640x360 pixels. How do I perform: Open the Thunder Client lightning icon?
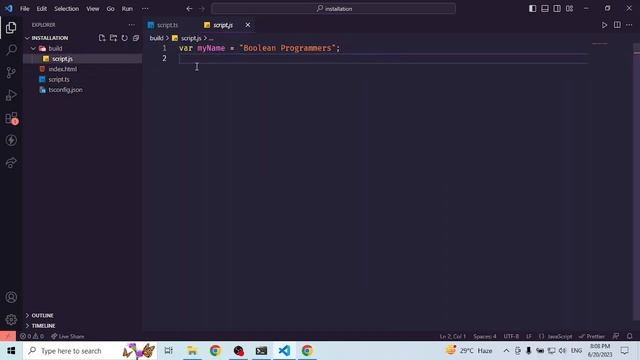click(11, 140)
